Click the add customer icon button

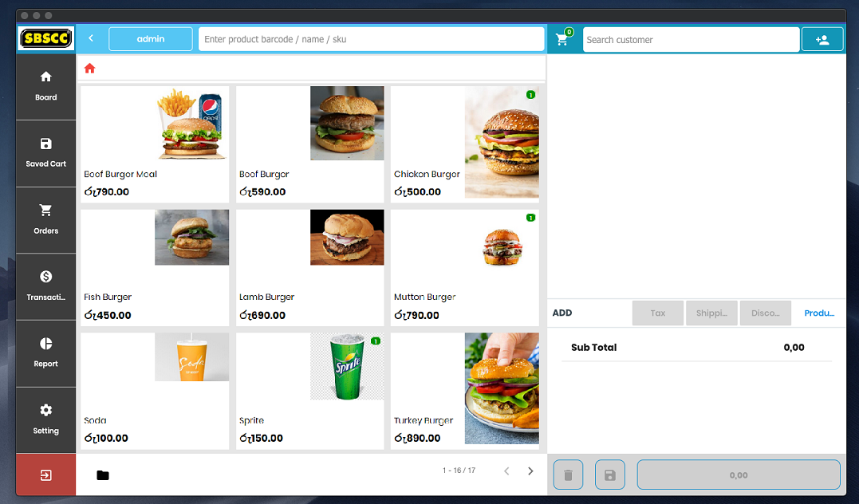[x=822, y=40]
